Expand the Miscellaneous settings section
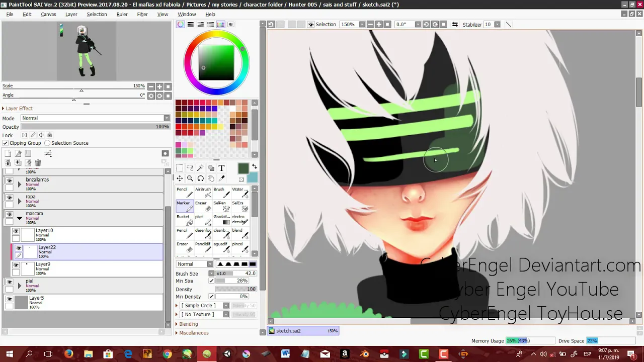This screenshot has height=362, width=644. tap(192, 333)
